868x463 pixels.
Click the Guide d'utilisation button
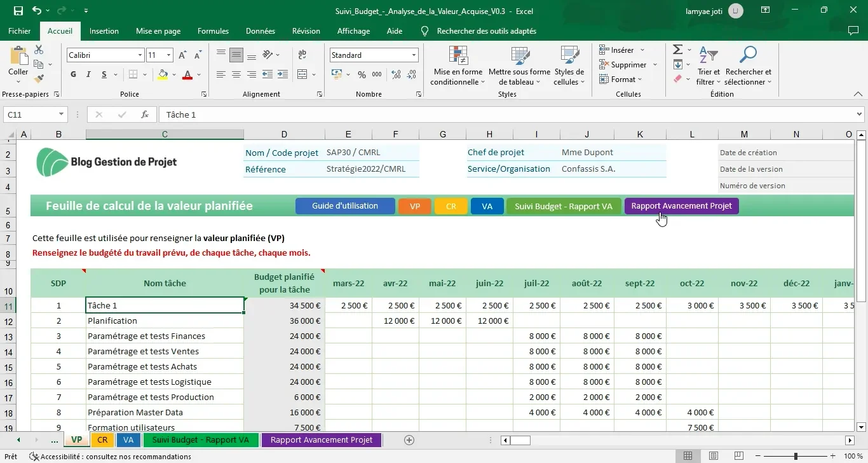345,206
